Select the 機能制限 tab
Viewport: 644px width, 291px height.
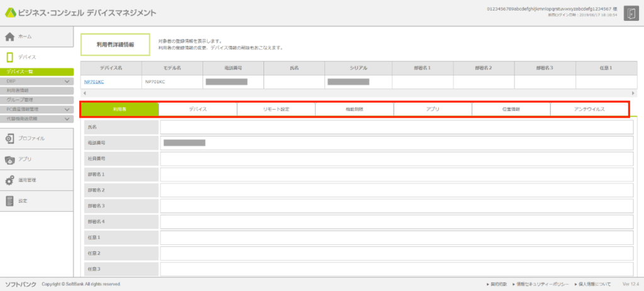coord(354,110)
